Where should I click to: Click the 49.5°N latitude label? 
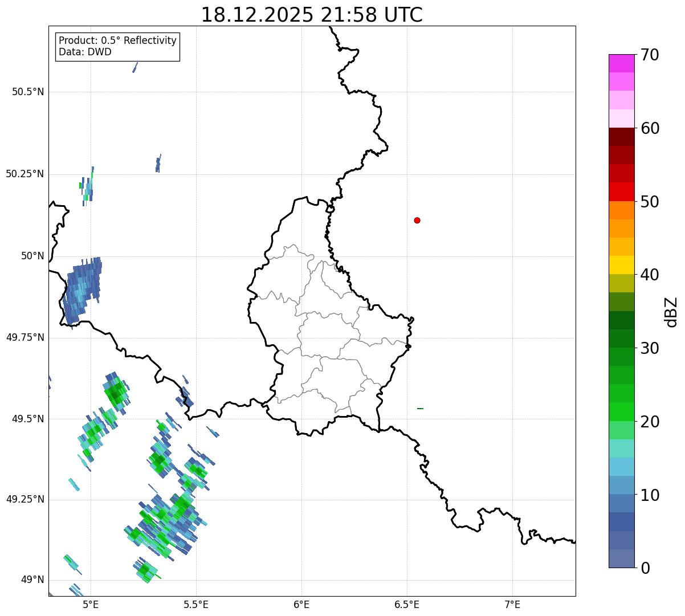point(27,419)
